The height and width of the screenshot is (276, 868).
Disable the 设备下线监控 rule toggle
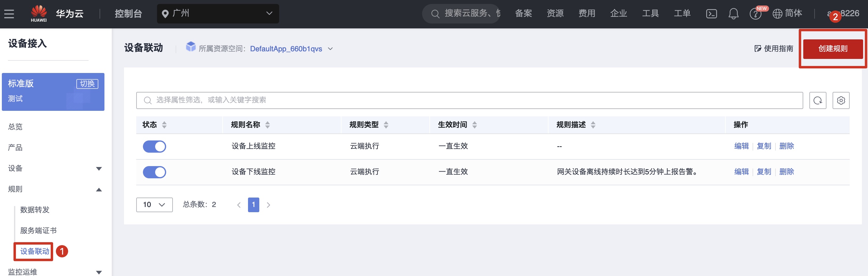click(x=154, y=172)
